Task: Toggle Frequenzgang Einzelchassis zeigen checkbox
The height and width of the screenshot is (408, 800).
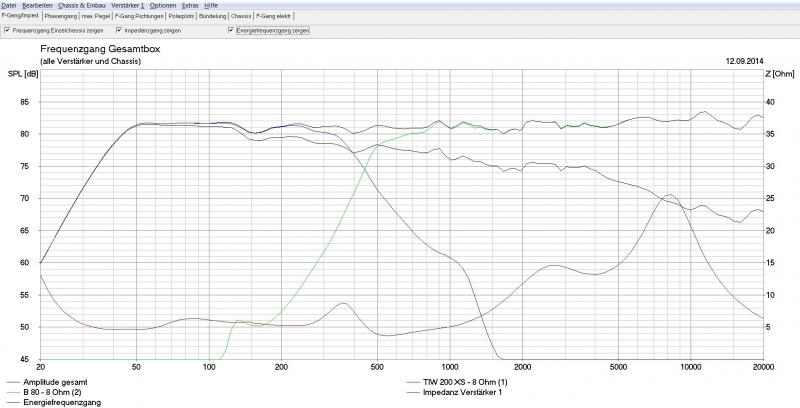Action: pyautogui.click(x=8, y=31)
